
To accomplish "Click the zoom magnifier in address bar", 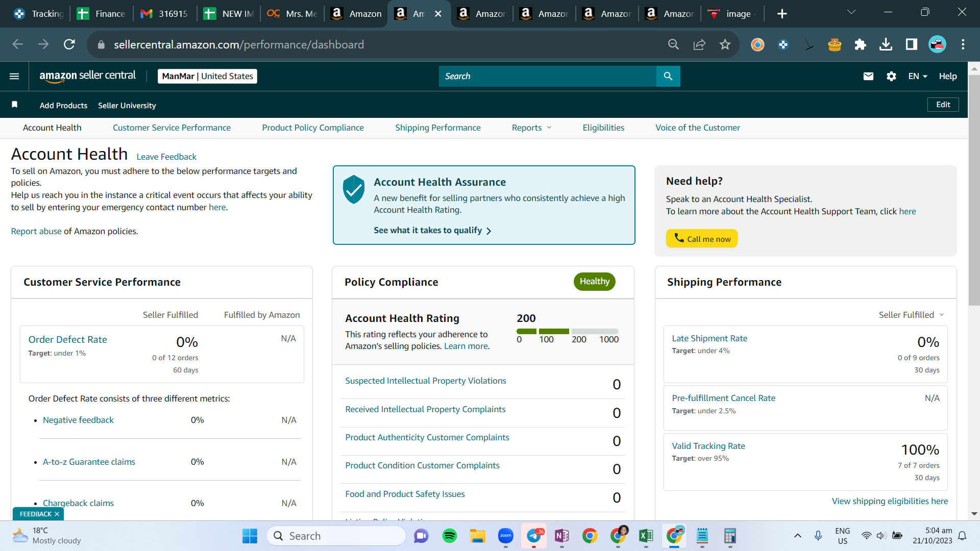I will click(673, 44).
